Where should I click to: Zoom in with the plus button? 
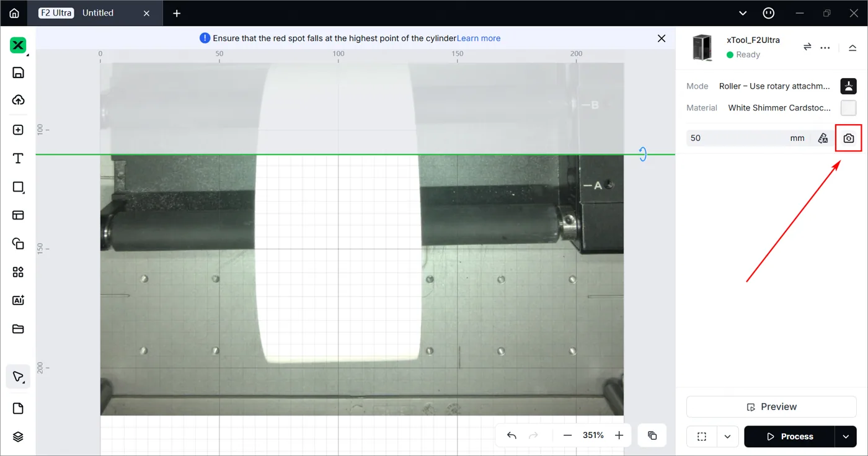coord(619,436)
